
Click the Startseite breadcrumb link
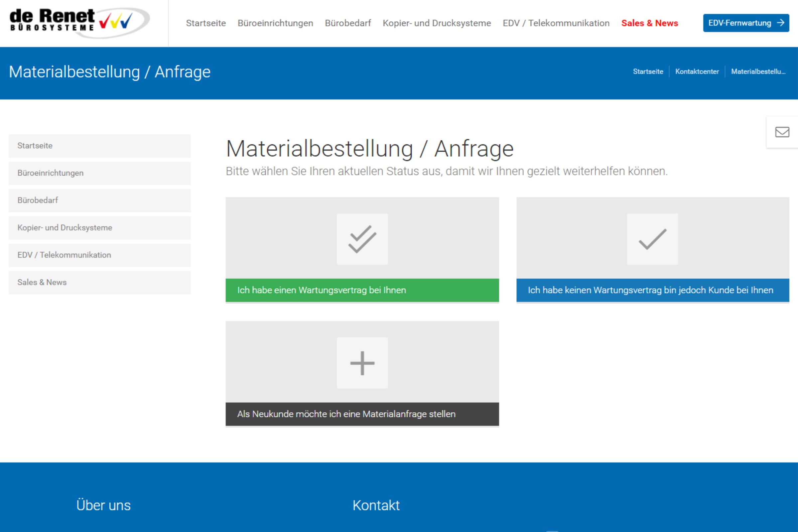point(648,71)
